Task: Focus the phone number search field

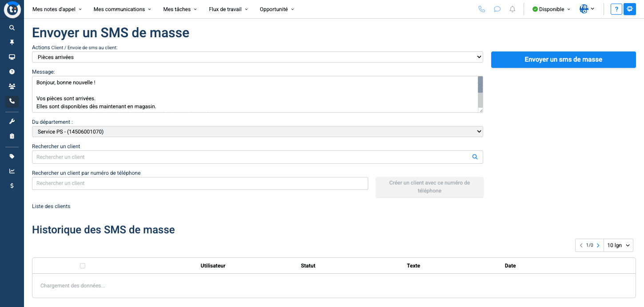Action: point(200,183)
